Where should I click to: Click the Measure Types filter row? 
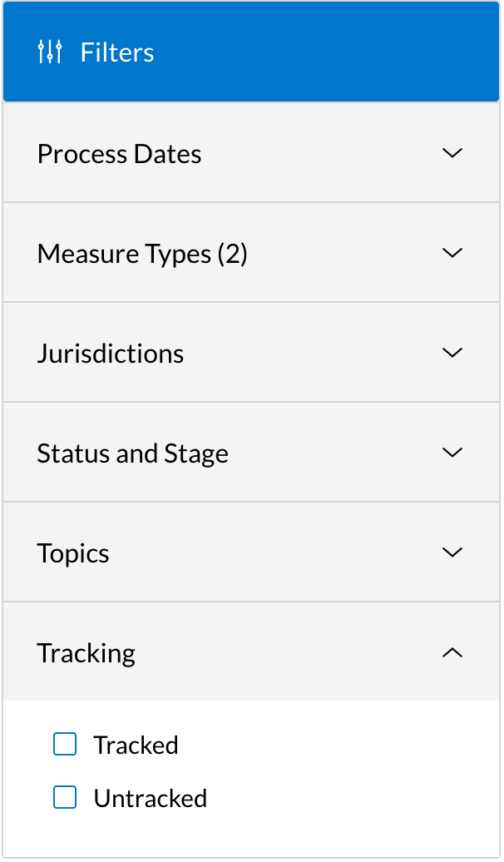[x=252, y=253]
